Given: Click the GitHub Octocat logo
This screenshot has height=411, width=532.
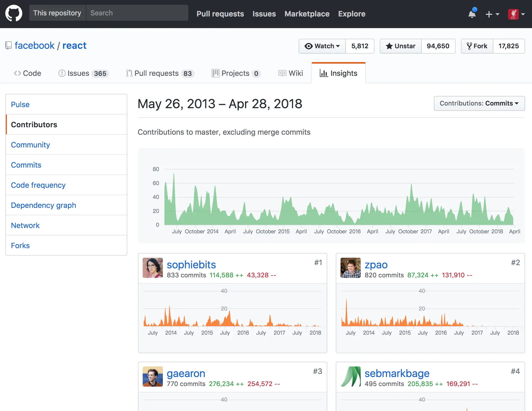Looking at the screenshot, I should click(x=14, y=13).
